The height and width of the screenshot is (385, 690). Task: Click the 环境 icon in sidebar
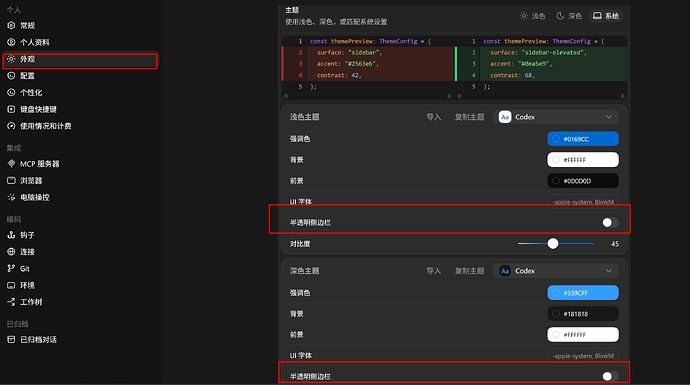11,285
